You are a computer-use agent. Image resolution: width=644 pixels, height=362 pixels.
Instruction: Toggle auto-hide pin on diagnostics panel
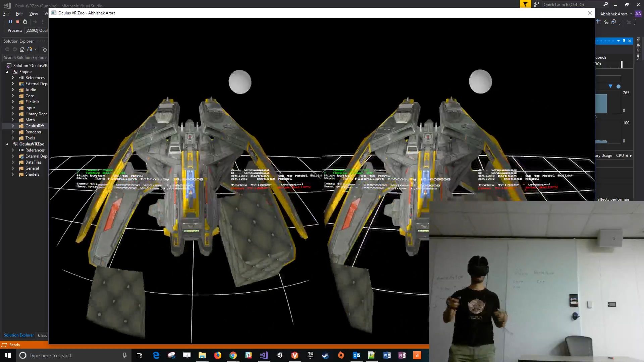pos(624,41)
